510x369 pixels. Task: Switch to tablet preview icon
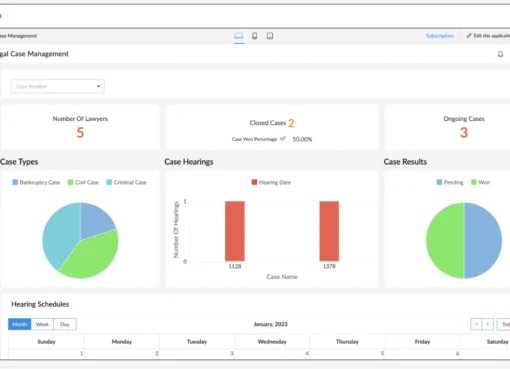270,36
